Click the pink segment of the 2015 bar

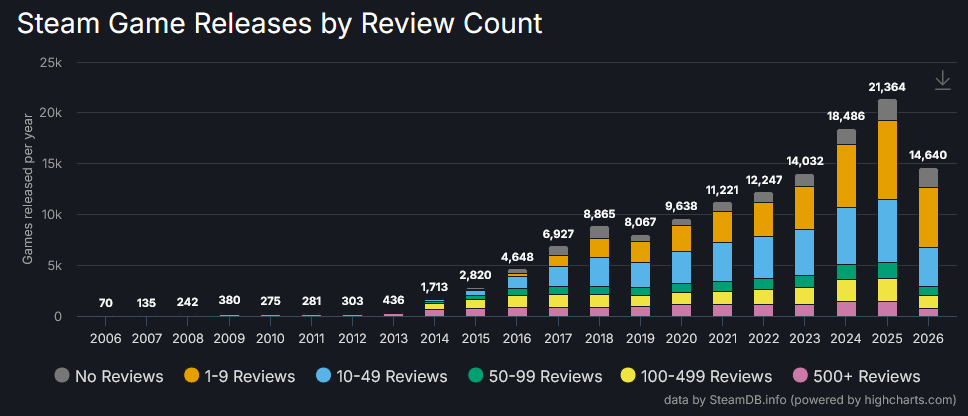(x=475, y=312)
